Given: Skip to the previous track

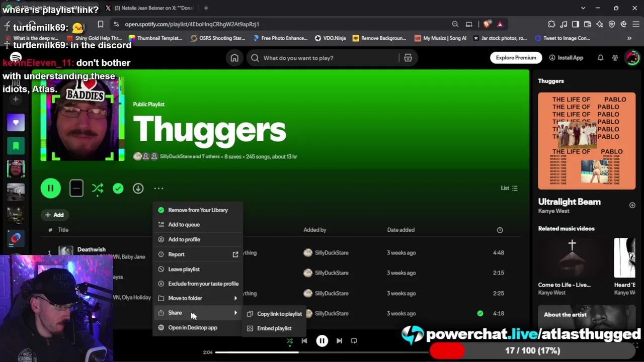Looking at the screenshot, I should click(304, 341).
